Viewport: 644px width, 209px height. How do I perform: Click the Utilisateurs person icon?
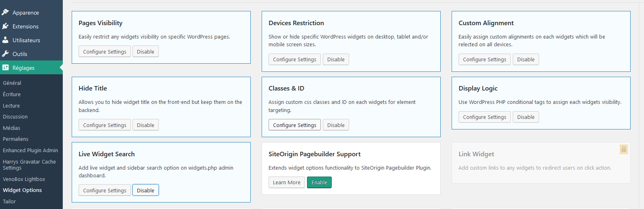tap(5, 40)
